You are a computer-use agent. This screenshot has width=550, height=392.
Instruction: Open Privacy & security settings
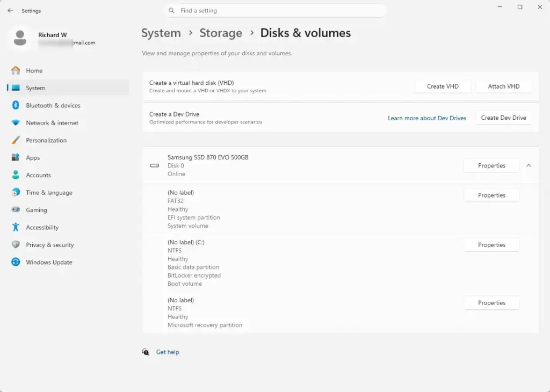tap(68, 245)
